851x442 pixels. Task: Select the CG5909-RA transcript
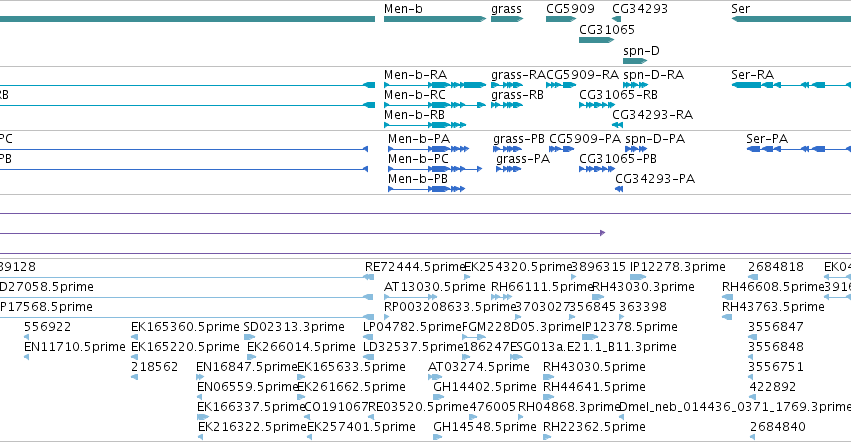tap(561, 85)
